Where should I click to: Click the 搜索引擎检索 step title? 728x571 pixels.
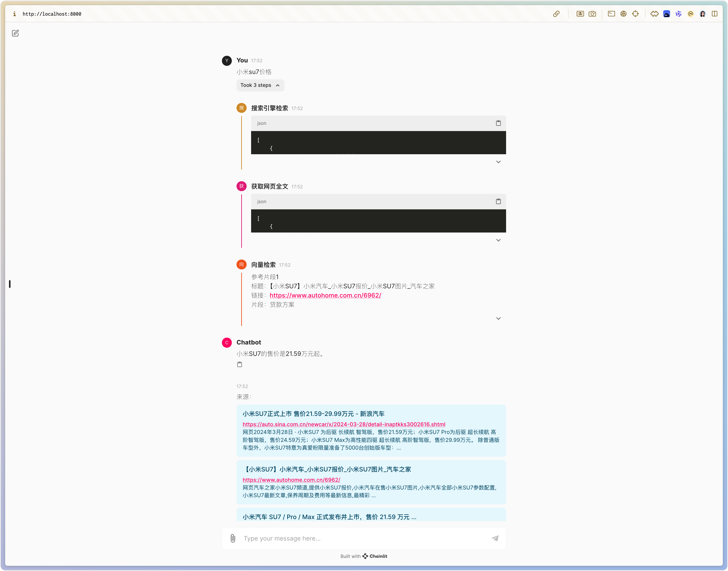click(270, 108)
